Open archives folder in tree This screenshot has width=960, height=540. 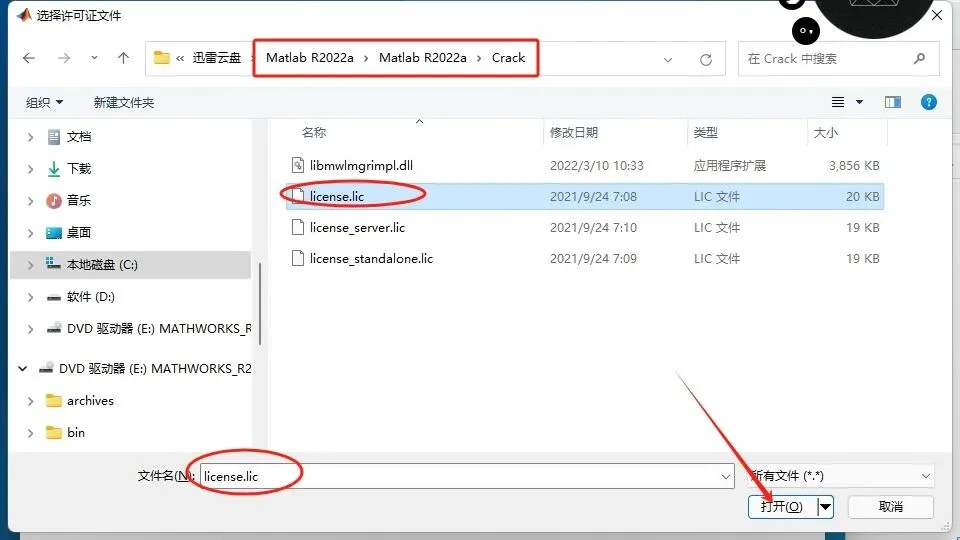(x=90, y=400)
